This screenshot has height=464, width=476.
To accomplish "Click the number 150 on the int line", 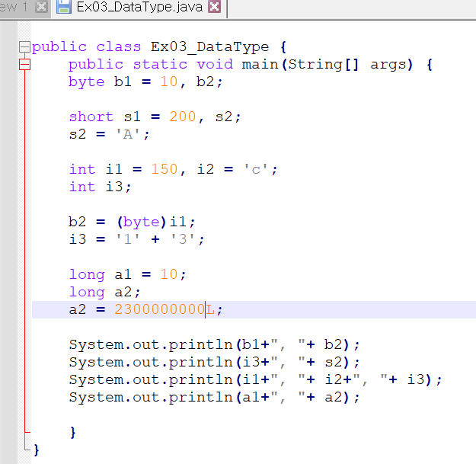I will (165, 169).
